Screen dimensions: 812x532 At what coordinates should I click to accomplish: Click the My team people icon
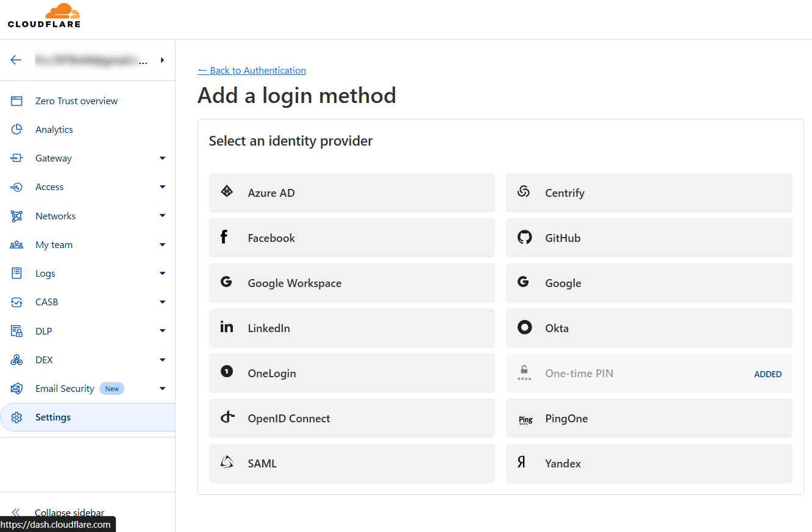point(16,245)
